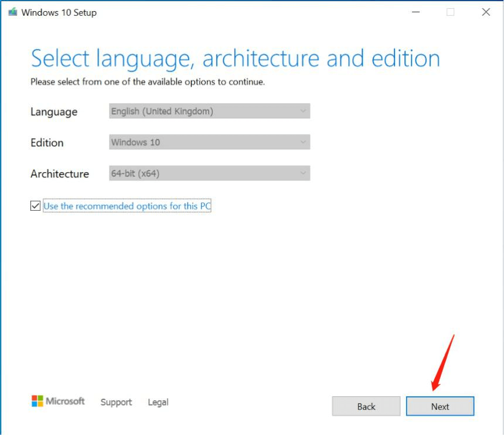
Task: Go to the next setup step
Action: (440, 406)
